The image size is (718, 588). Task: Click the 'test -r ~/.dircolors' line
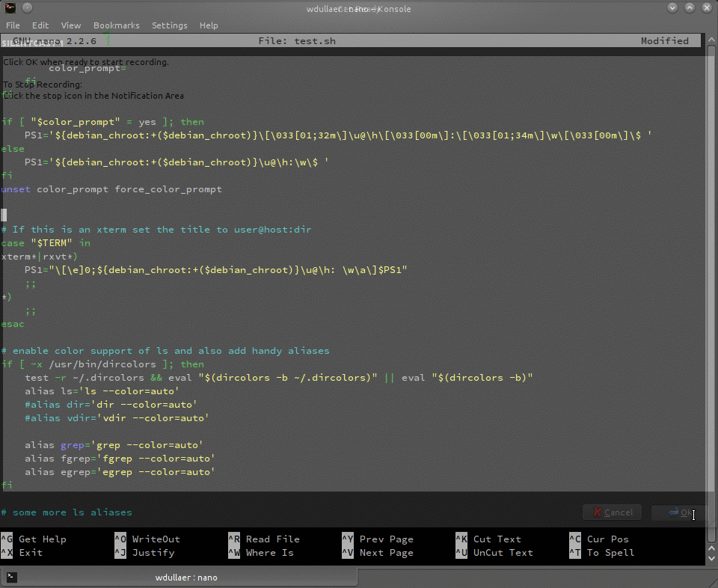(279, 378)
